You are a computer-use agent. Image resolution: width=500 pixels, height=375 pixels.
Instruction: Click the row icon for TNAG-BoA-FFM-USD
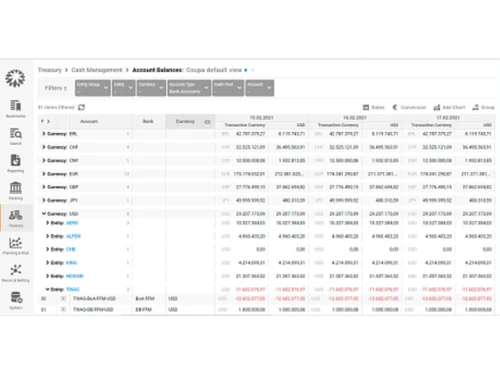pyautogui.click(x=63, y=299)
